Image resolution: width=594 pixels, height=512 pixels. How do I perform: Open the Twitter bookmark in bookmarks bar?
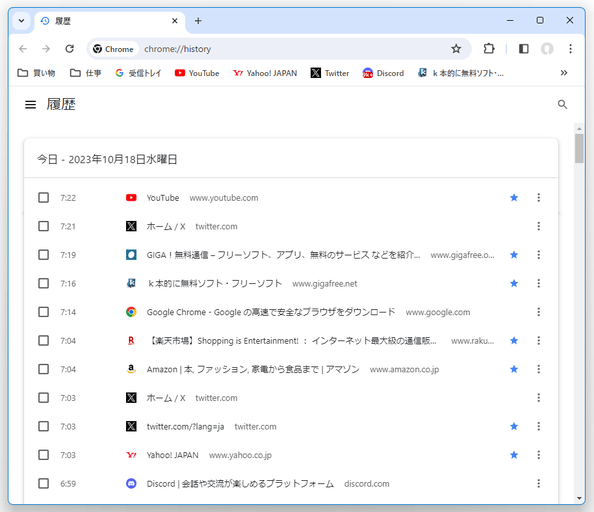tap(330, 73)
